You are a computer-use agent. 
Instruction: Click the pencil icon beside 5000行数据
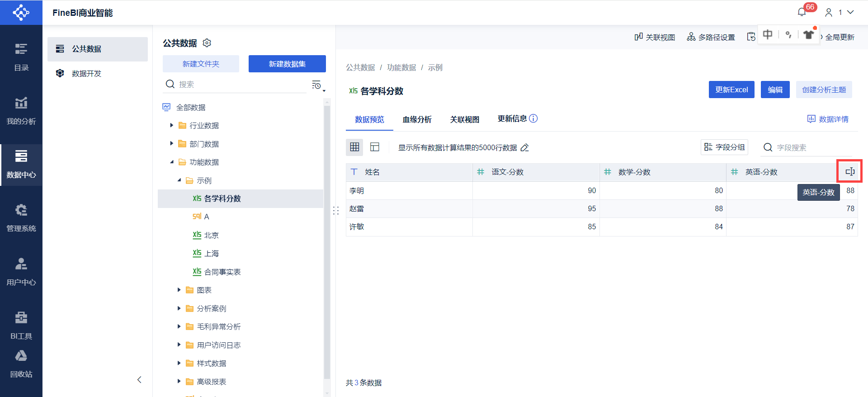pos(525,147)
